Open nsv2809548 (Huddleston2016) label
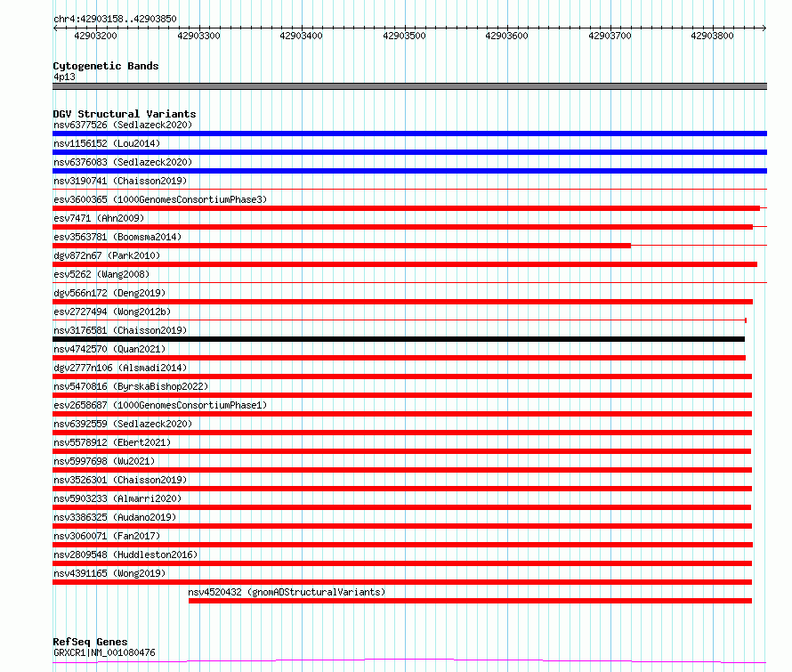Image resolution: width=792 pixels, height=672 pixels. tap(125, 555)
